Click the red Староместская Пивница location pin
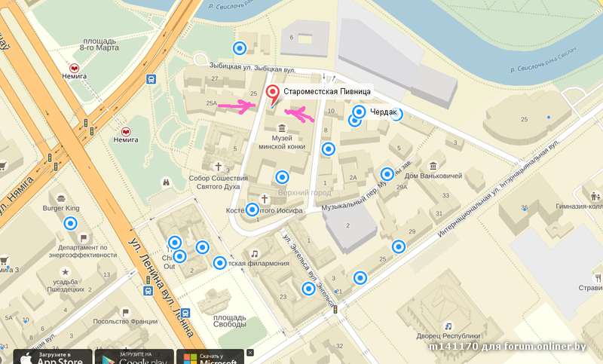Image resolution: width=603 pixels, height=364 pixels. [273, 95]
